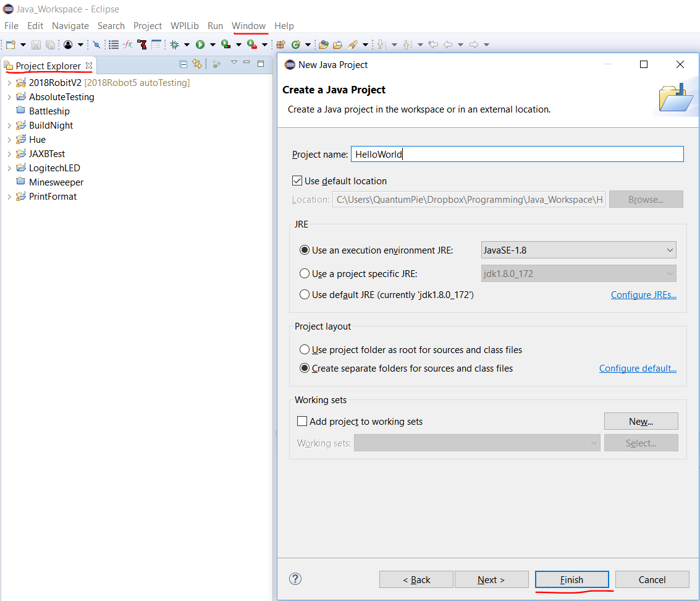The height and width of the screenshot is (601, 700).
Task: Open the Configure default link
Action: point(638,368)
